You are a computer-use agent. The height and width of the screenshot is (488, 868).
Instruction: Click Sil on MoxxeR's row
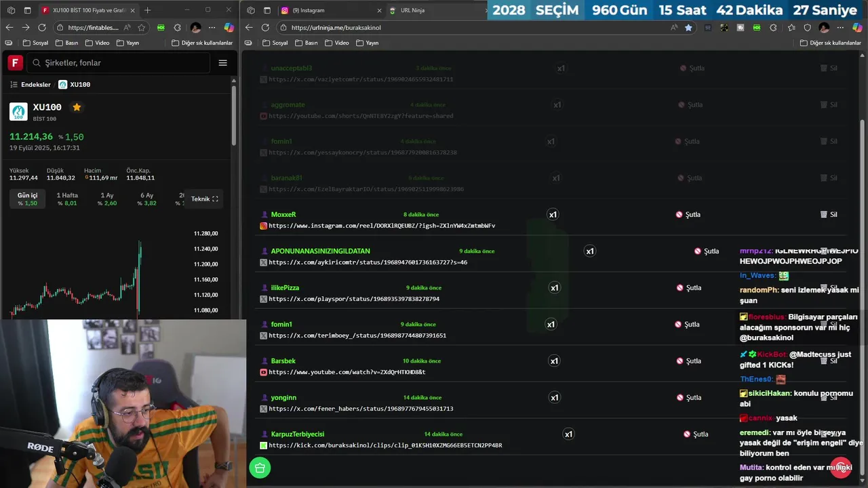[x=829, y=215]
